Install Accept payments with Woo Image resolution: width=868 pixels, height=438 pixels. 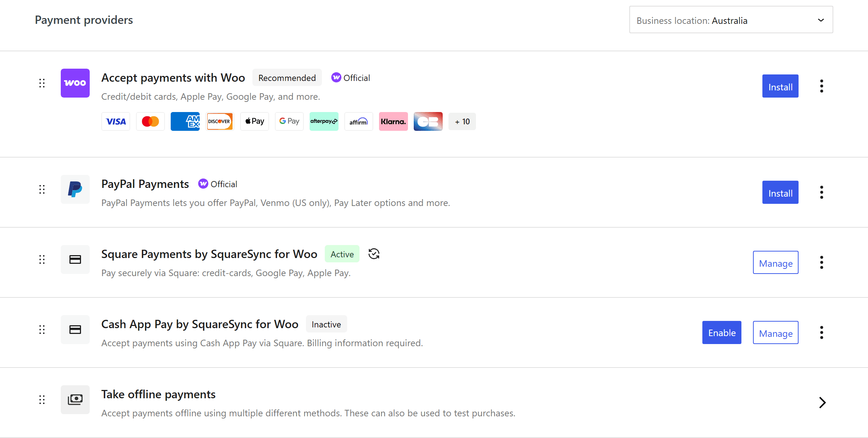780,86
